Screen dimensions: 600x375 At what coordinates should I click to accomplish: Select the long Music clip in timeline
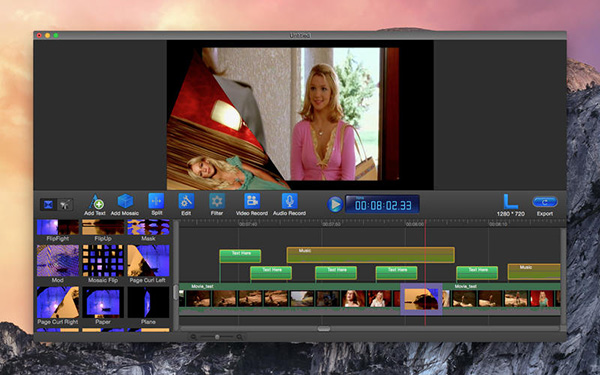[370, 255]
